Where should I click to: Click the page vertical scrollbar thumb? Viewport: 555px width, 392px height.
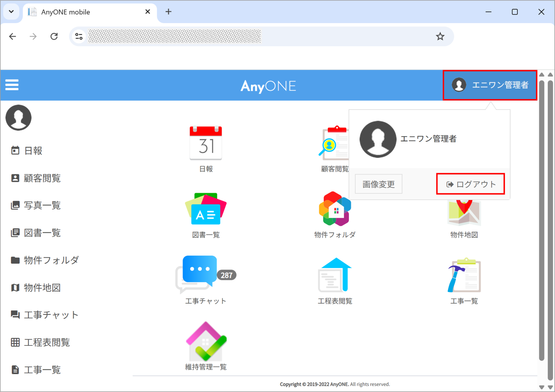(541, 220)
